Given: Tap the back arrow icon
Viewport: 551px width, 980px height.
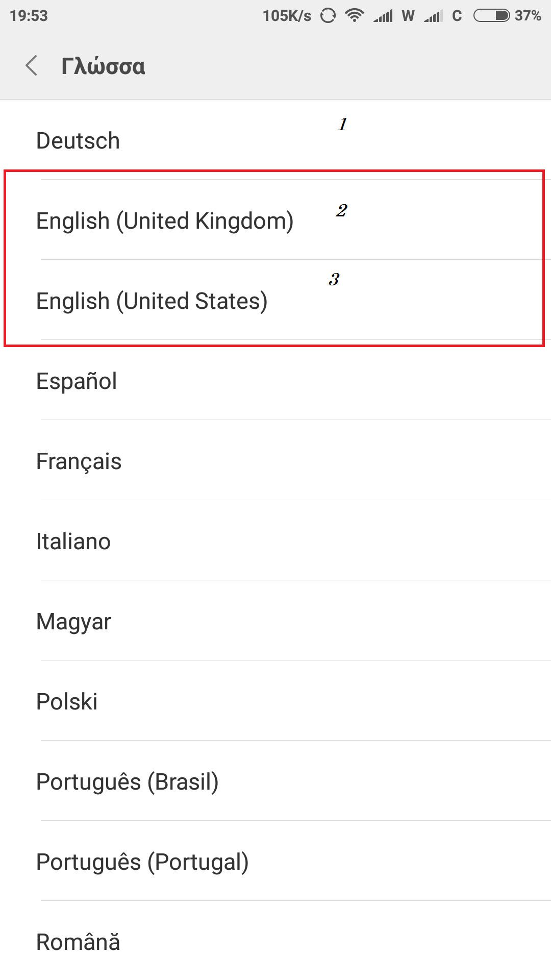Looking at the screenshot, I should click(x=32, y=66).
